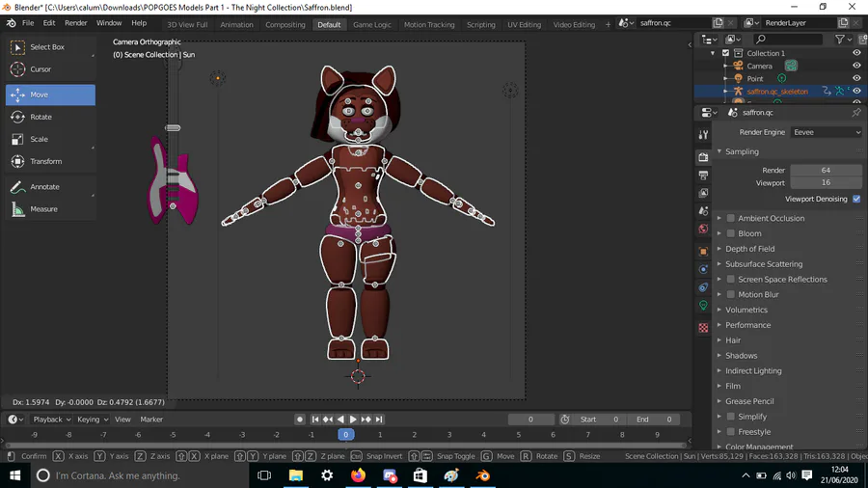Pin the properties editor with pin icon
Viewport: 868px width, 488px height.
pyautogui.click(x=856, y=112)
